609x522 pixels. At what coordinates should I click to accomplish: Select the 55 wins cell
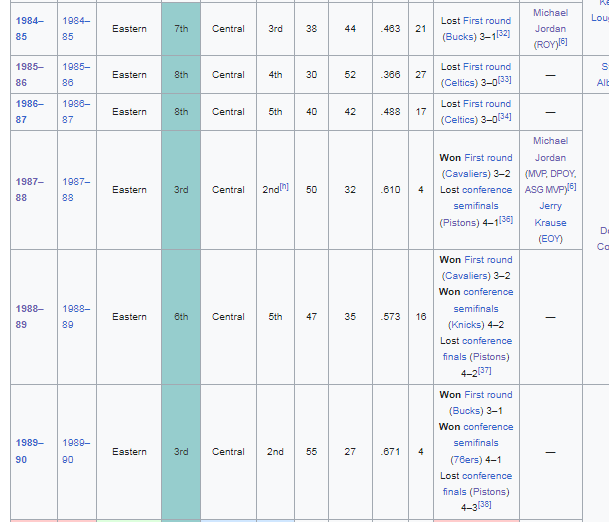point(311,451)
